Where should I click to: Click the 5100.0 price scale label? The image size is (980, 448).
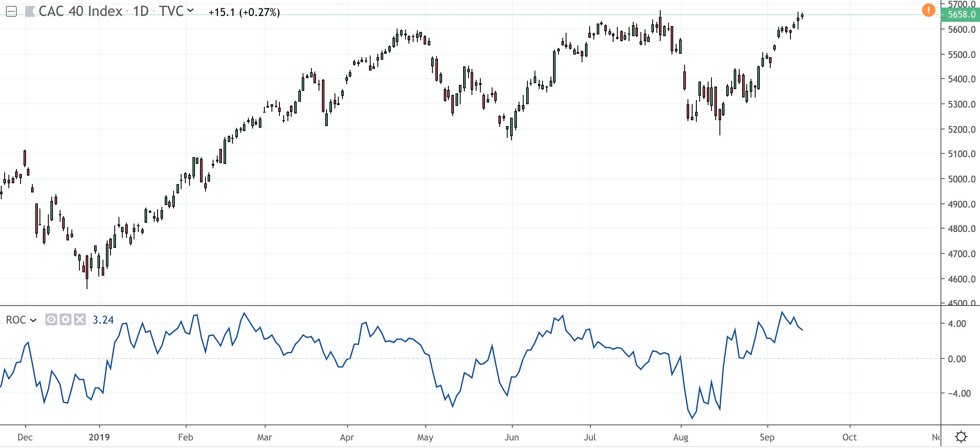point(962,154)
